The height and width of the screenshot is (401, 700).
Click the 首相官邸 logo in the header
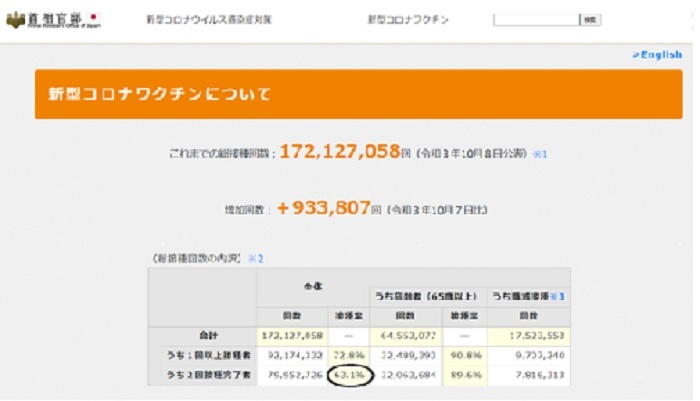pos(54,19)
